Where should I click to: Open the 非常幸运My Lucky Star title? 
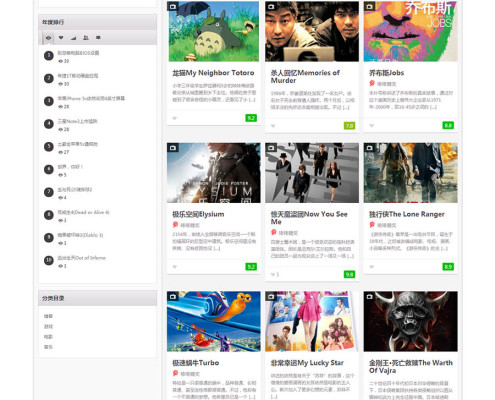tap(307, 363)
